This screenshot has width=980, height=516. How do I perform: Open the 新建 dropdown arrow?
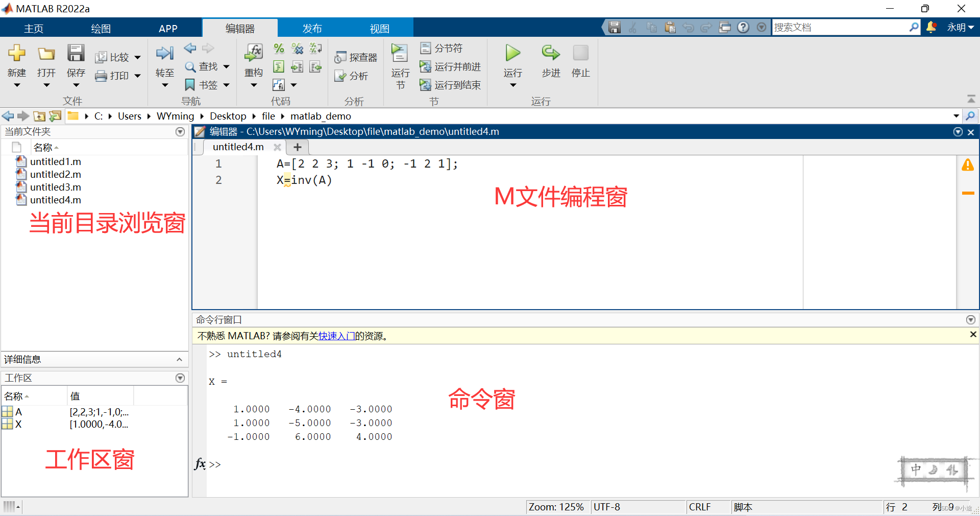tap(17, 85)
